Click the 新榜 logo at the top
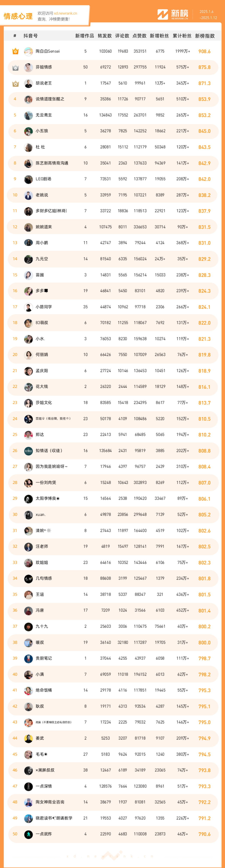This screenshot has width=225, height=868. 173,14
